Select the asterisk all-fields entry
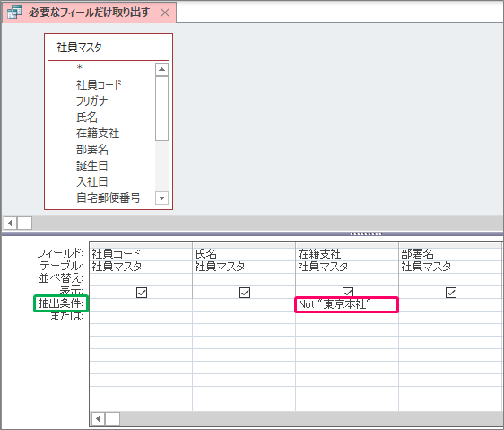The image size is (504, 430). tap(80, 67)
